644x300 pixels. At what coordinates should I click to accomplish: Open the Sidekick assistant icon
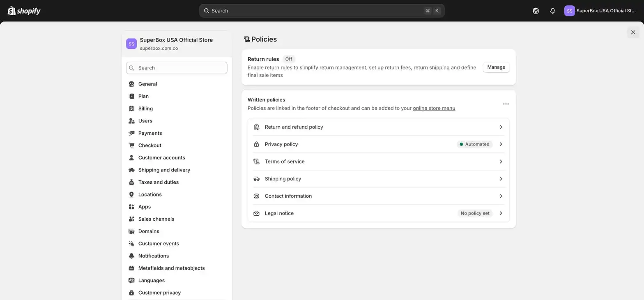[x=536, y=11]
